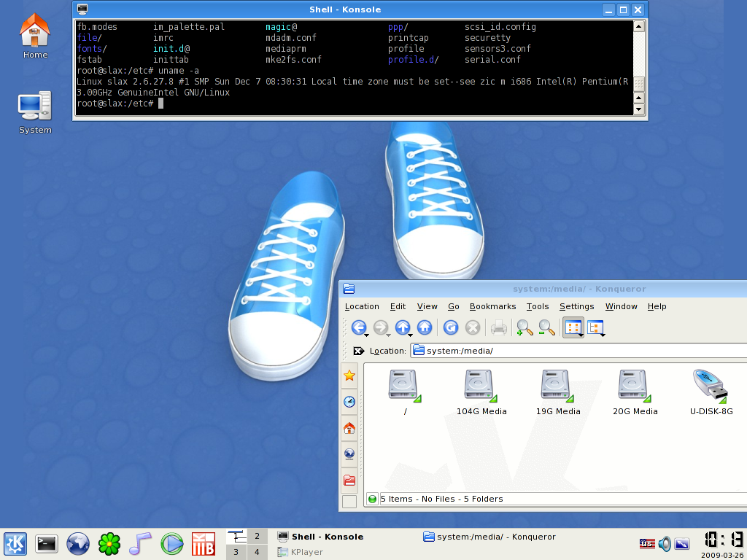Go up one level in Konqueror
747x560 pixels.
402,327
